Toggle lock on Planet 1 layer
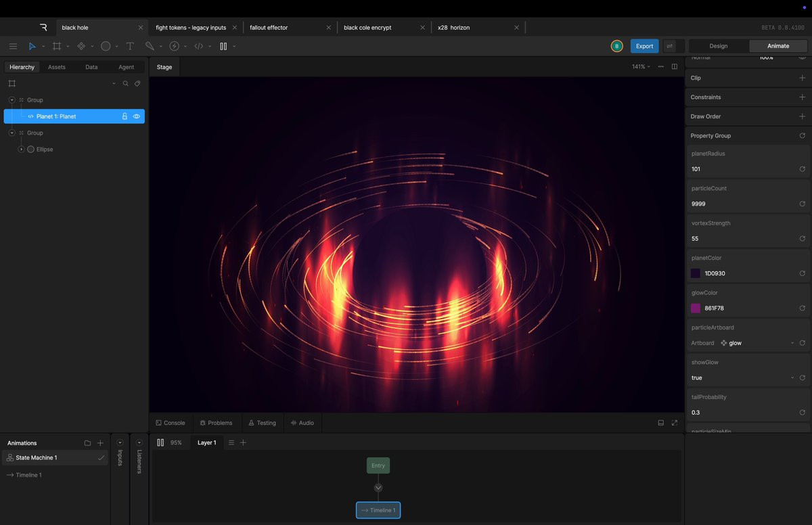 pos(125,116)
